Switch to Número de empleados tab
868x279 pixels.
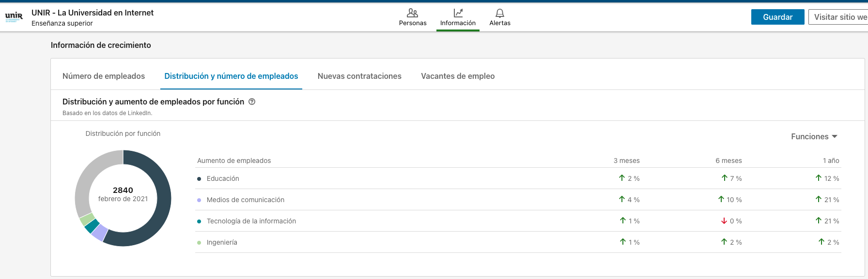tap(104, 76)
